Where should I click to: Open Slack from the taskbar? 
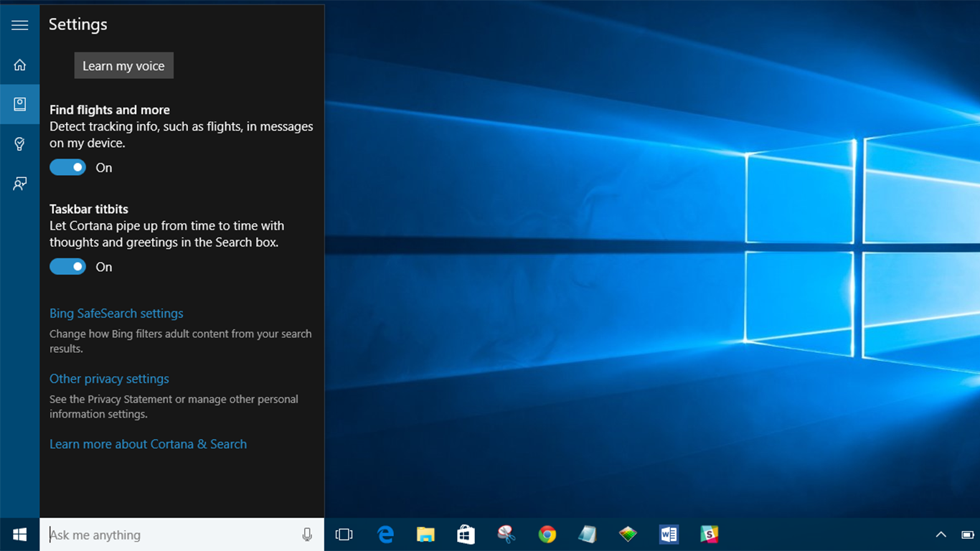(x=709, y=534)
